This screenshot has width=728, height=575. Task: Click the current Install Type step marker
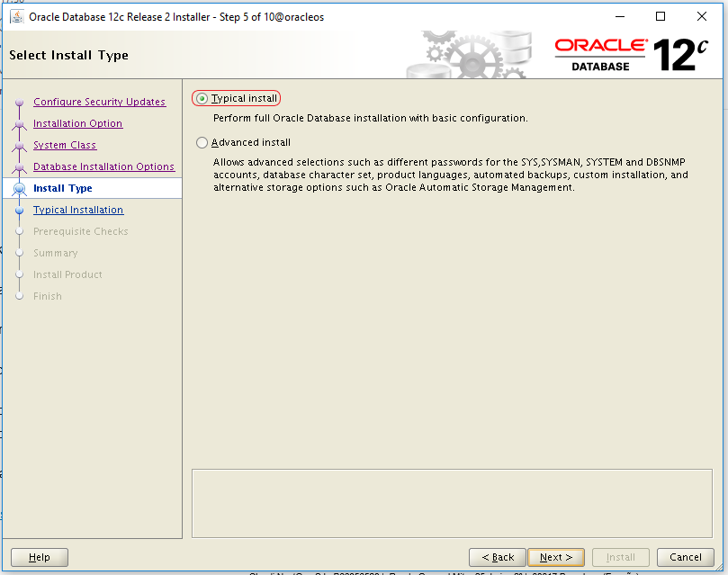[x=20, y=188]
